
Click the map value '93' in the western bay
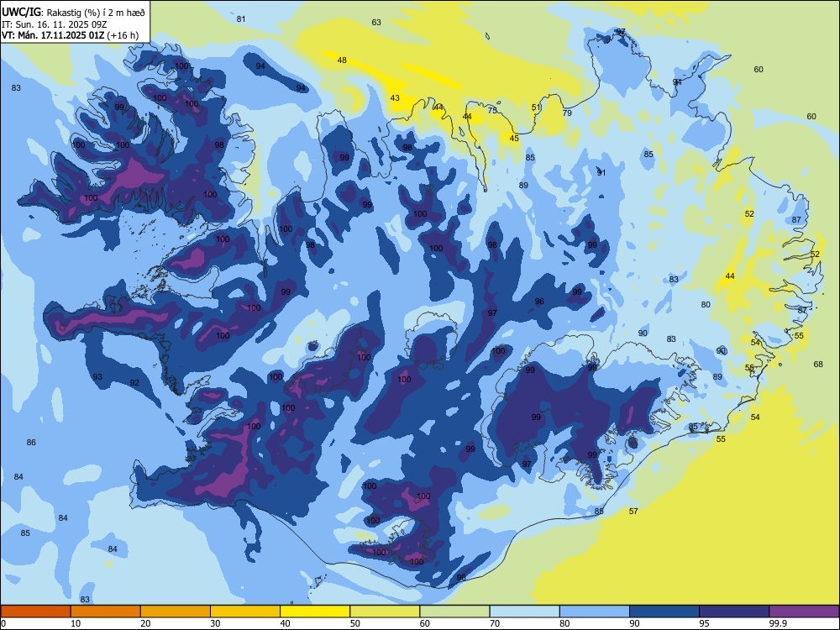tap(97, 376)
